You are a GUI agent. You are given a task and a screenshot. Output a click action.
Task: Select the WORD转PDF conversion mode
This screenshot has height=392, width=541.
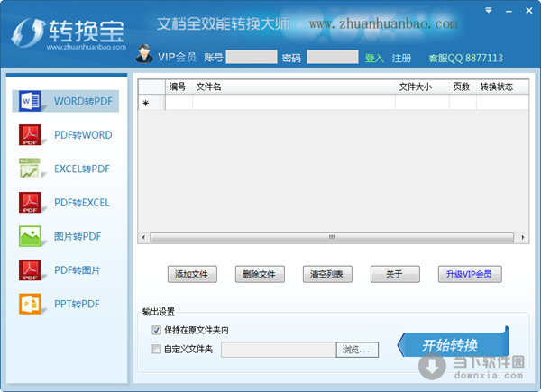pos(66,101)
